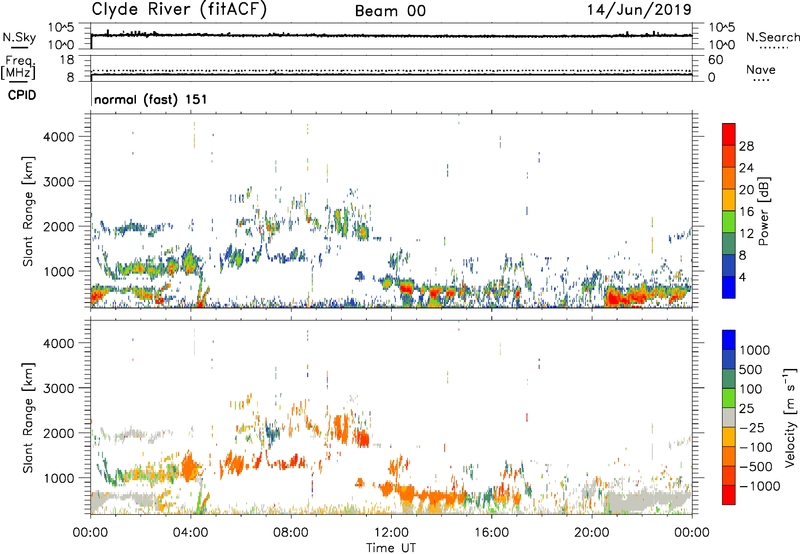Screen dimensions: 800x554
Task: Click the '08:00' time tick label
Action: 291,533
